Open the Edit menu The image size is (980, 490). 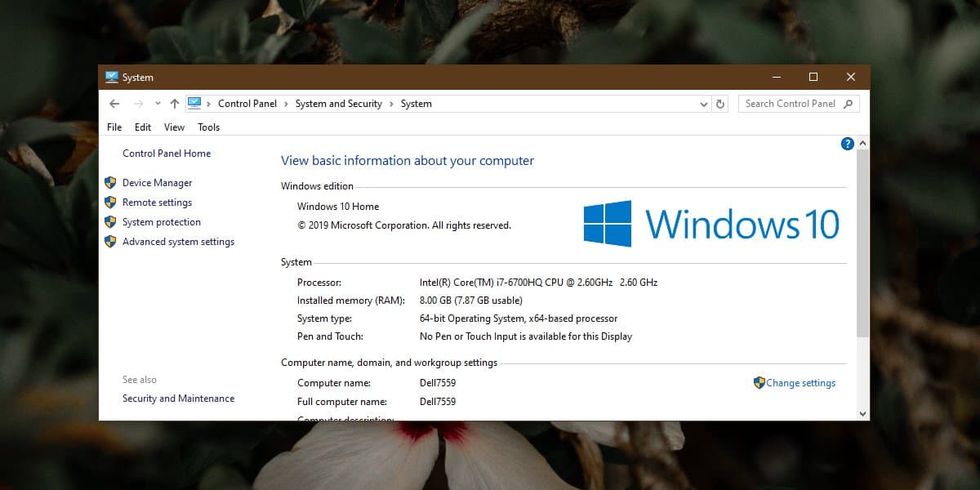coord(143,127)
